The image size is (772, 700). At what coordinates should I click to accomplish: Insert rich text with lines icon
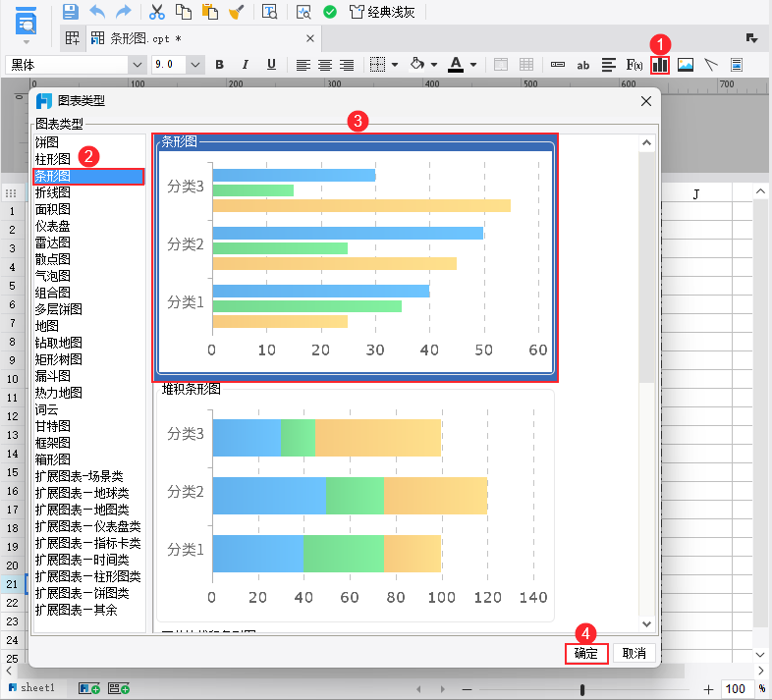click(x=609, y=65)
